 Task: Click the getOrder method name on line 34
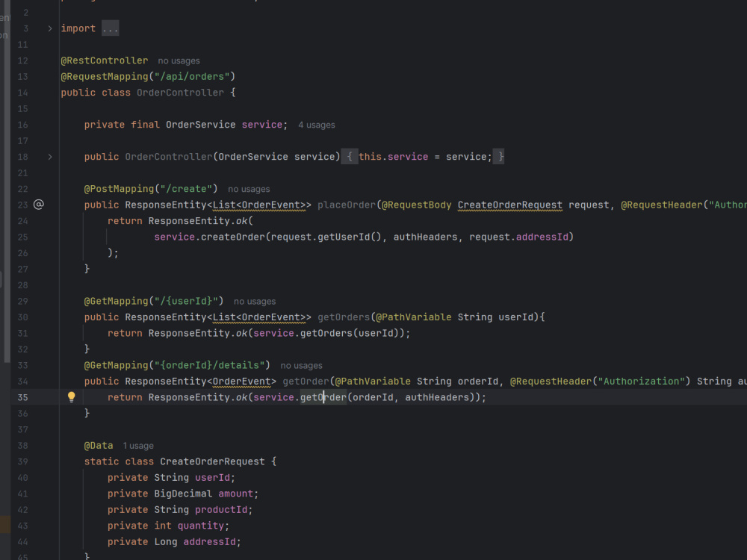pos(306,382)
